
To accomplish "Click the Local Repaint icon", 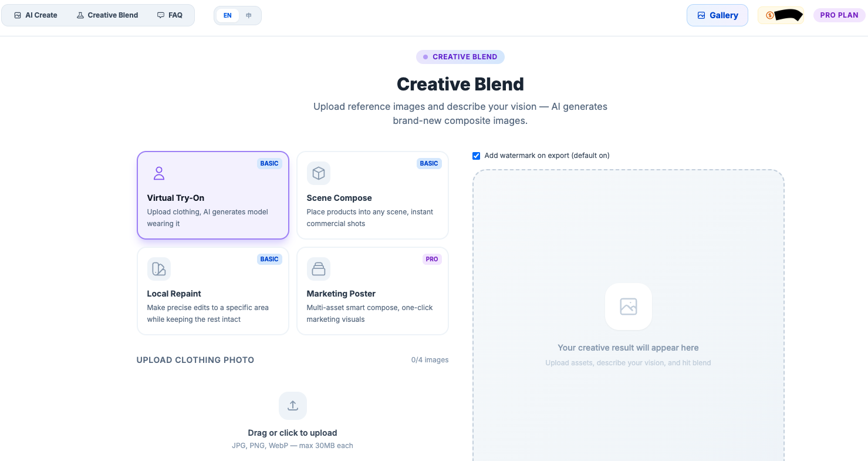I will [x=159, y=269].
